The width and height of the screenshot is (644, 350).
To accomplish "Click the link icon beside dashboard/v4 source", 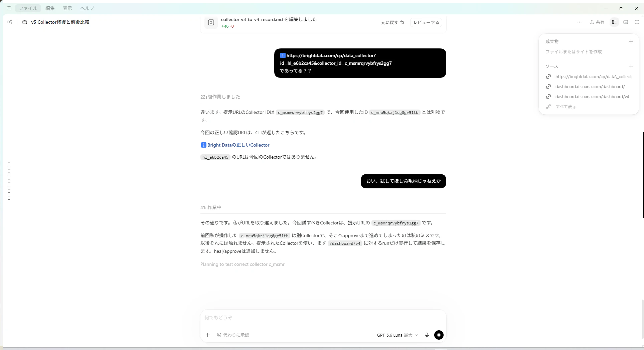I will 548,97.
